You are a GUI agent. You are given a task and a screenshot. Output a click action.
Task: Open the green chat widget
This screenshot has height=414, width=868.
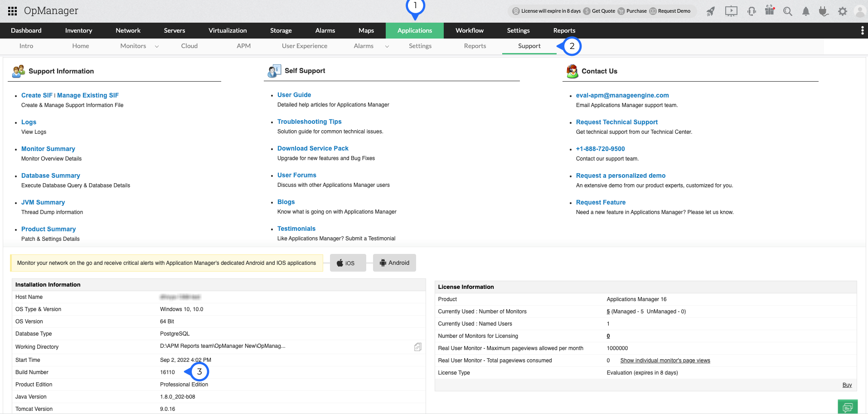848,407
